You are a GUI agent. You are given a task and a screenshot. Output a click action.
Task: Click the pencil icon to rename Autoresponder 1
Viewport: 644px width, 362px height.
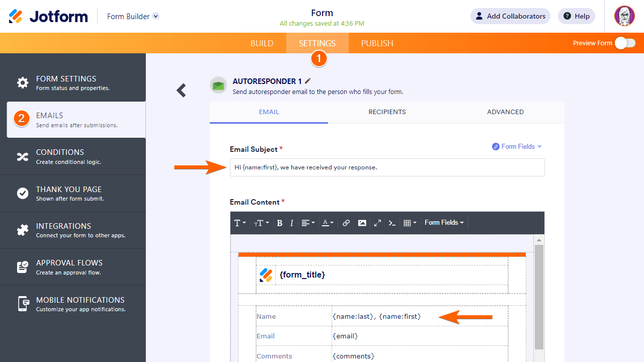click(308, 81)
